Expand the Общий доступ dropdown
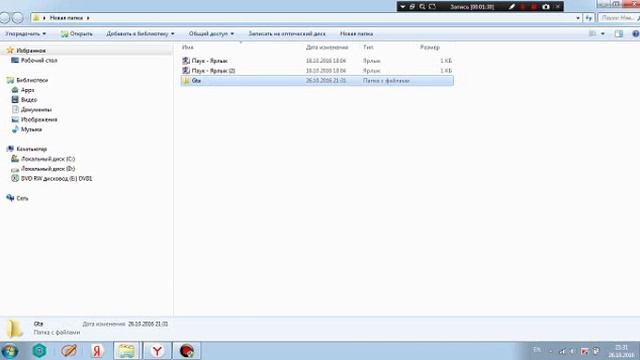Image resolution: width=640 pixels, height=360 pixels. (211, 34)
